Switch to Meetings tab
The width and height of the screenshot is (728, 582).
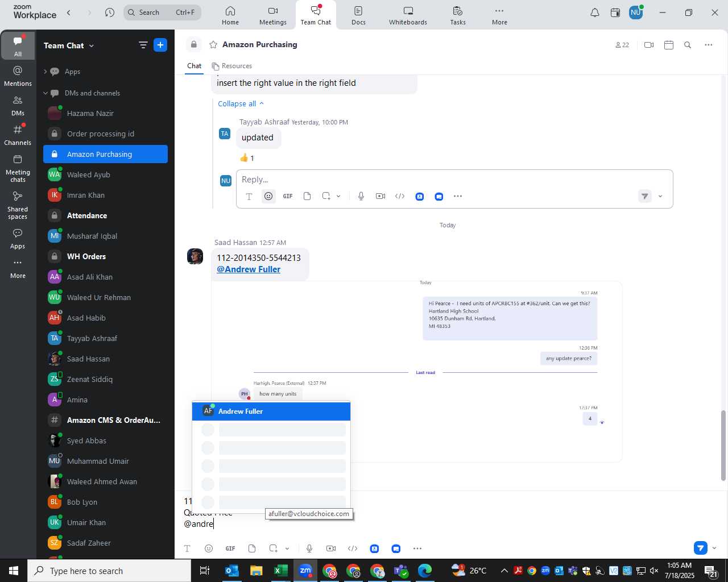pyautogui.click(x=273, y=15)
